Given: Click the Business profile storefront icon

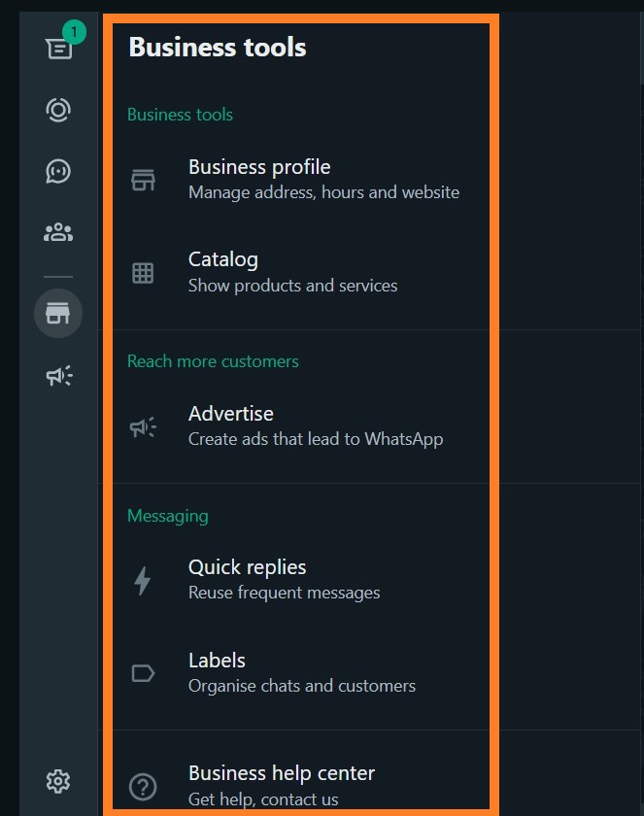Looking at the screenshot, I should (x=143, y=179).
